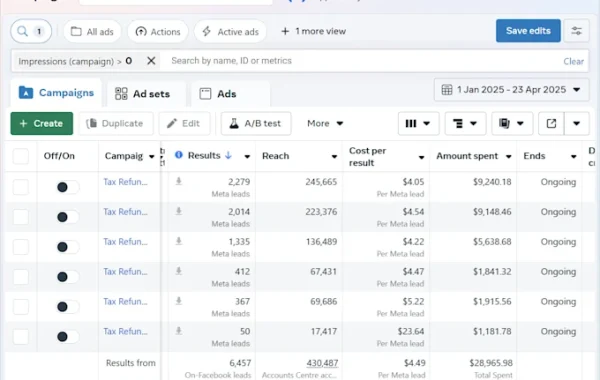This screenshot has height=380, width=600.
Task: Select checkbox for the $9,148.46 campaign
Action: click(x=21, y=217)
